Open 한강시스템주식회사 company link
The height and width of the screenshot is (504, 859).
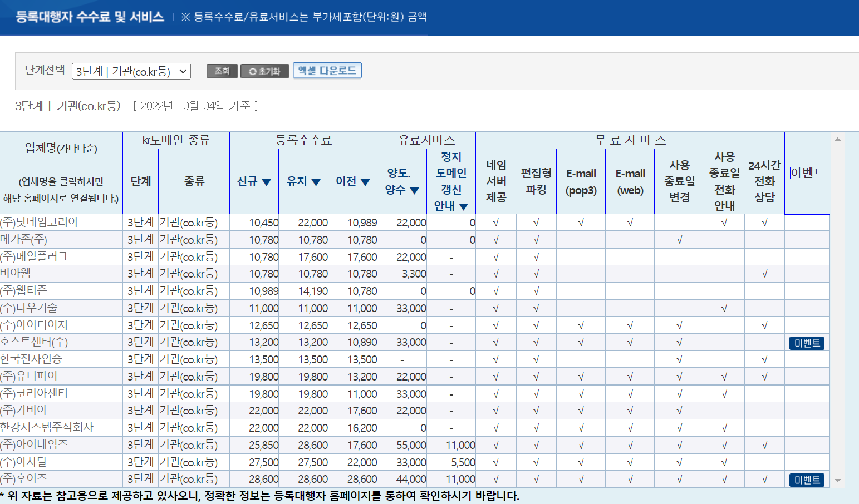click(47, 427)
